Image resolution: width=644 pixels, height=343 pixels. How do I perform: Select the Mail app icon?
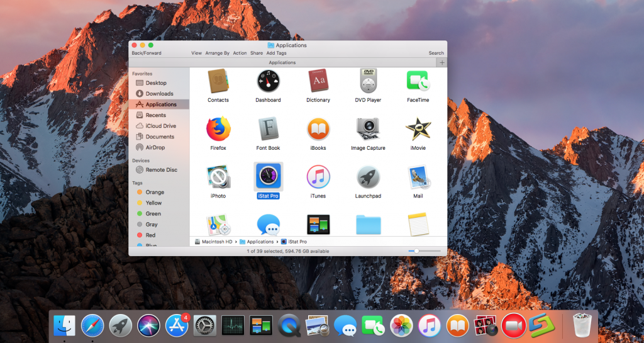click(418, 177)
